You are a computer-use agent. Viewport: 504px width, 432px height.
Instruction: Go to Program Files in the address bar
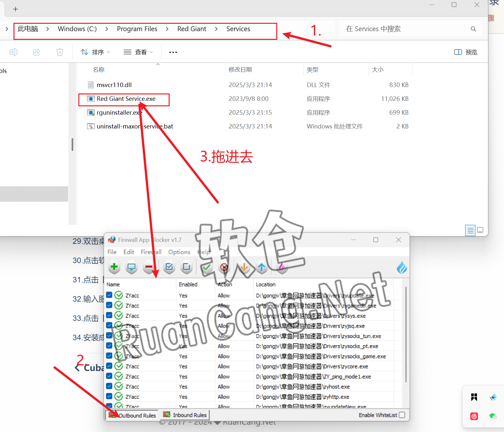click(x=137, y=29)
